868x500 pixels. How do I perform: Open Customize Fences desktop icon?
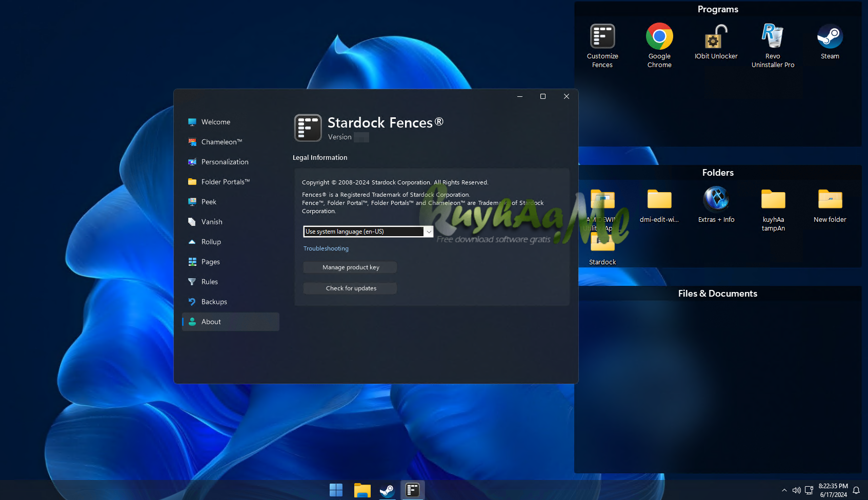pyautogui.click(x=602, y=45)
